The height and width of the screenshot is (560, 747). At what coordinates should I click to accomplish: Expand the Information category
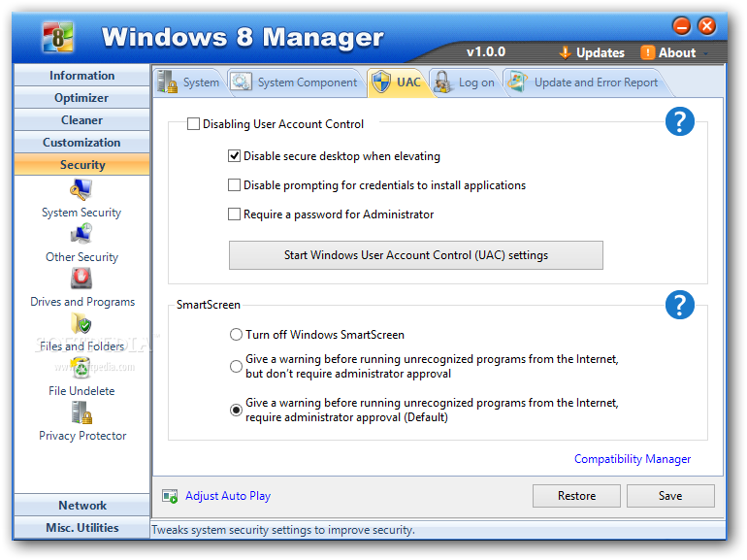click(81, 76)
